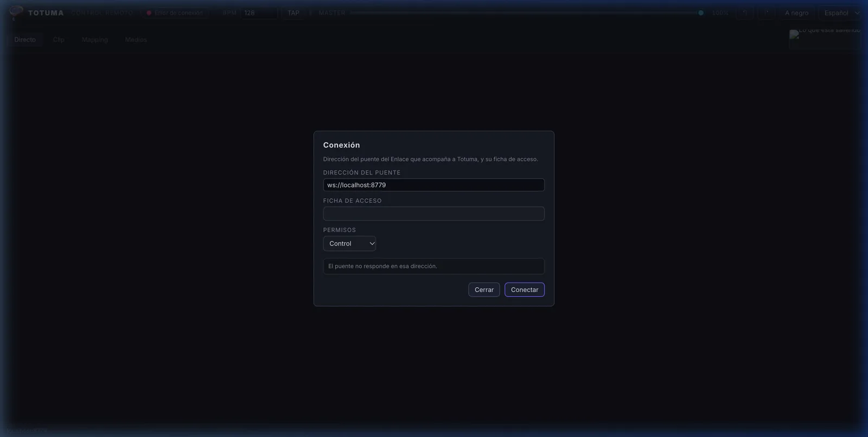The height and width of the screenshot is (437, 868).
Task: Select the Medios tab
Action: (x=136, y=40)
